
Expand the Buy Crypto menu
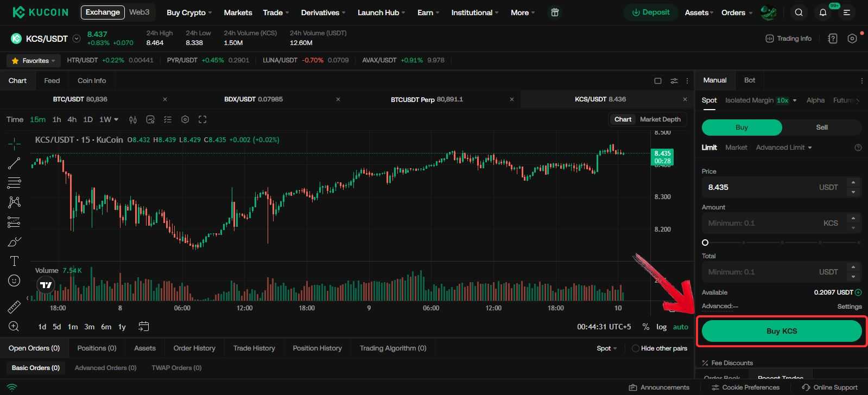point(189,12)
